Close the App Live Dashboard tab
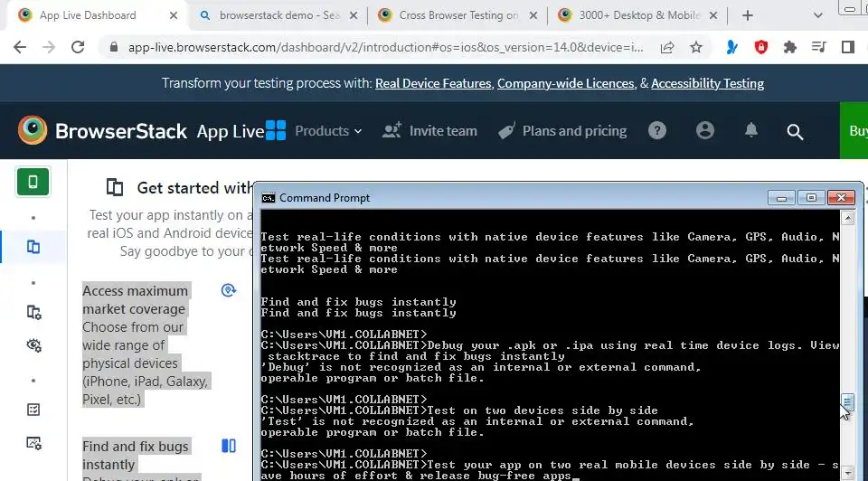 pos(174,15)
